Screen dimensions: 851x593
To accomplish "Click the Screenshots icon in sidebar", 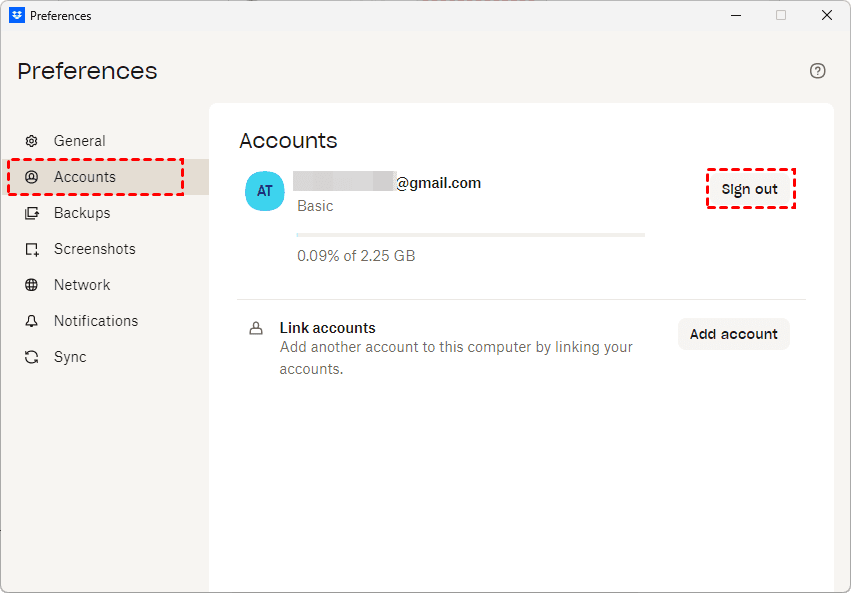I will pos(32,249).
